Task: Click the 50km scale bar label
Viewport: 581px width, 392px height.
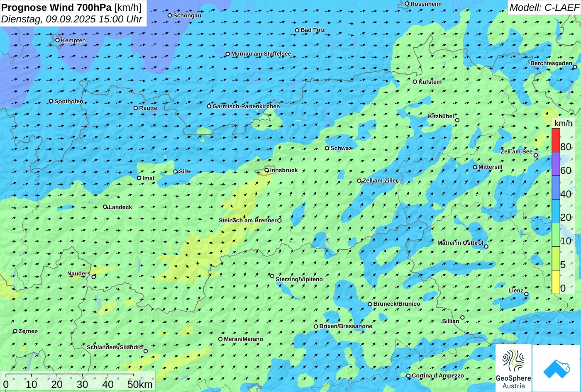Action: click(x=140, y=384)
